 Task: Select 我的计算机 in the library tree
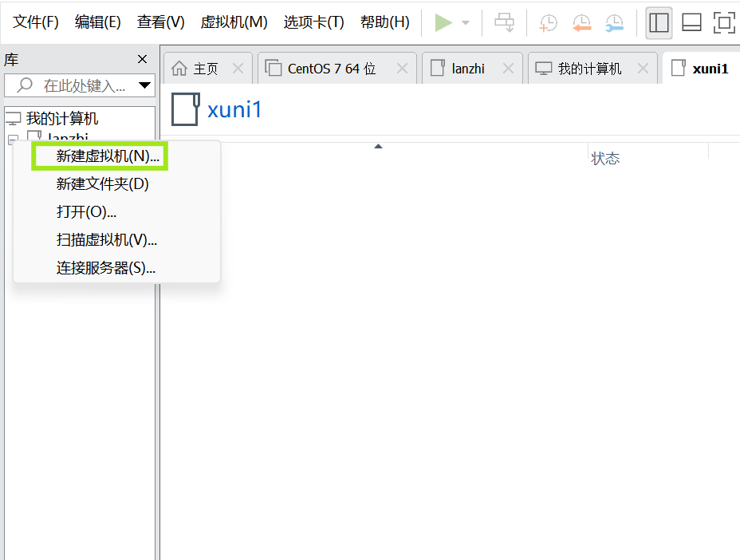tap(62, 118)
